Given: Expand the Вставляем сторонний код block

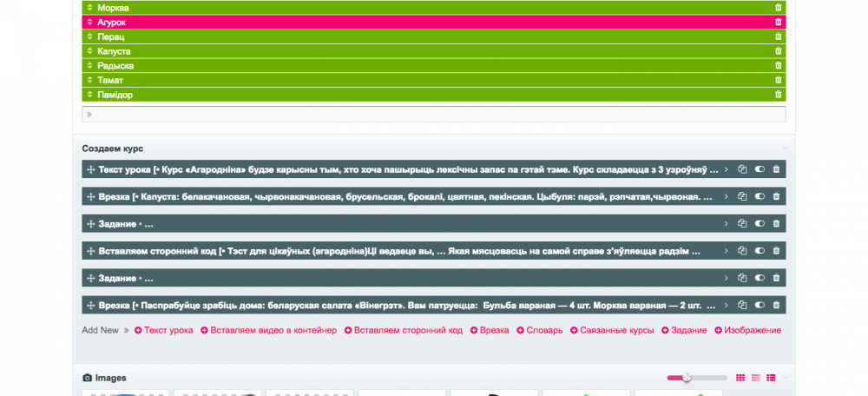Looking at the screenshot, I should click(726, 251).
